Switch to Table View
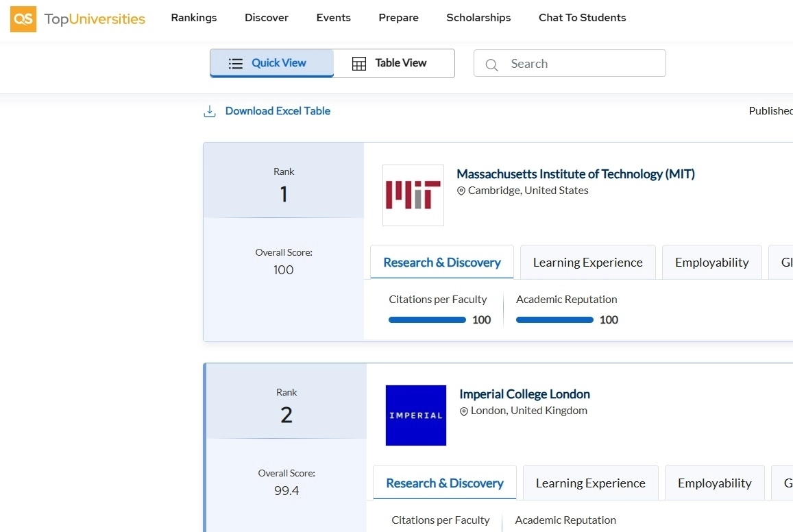Viewport: 793px width, 532px height. click(x=394, y=63)
